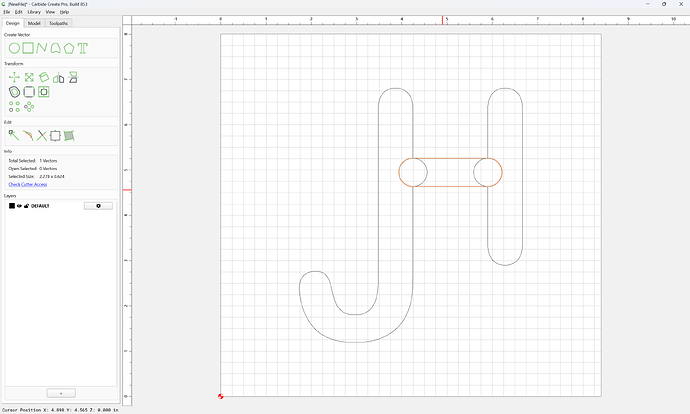This screenshot has height=414, width=690.
Task: Click the add layer plus button
Action: (x=61, y=393)
